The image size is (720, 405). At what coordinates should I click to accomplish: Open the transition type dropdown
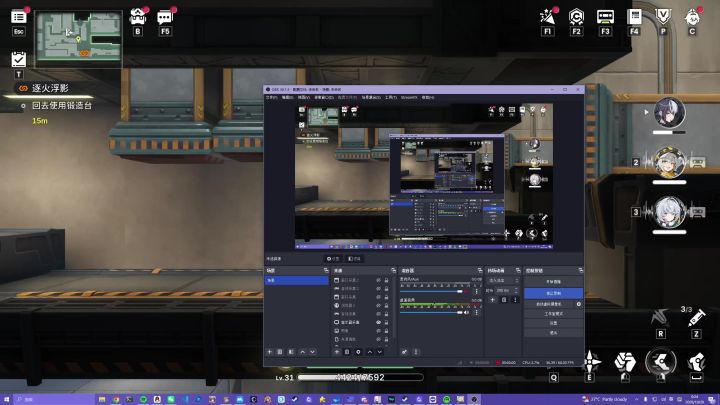click(504, 280)
